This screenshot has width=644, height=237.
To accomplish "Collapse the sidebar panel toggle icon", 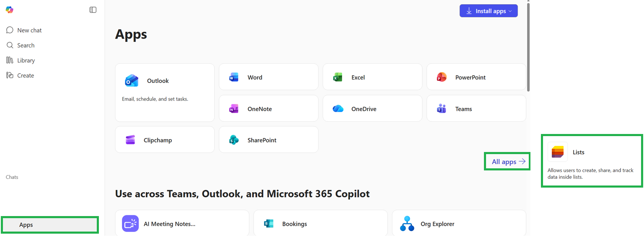I will click(x=93, y=10).
